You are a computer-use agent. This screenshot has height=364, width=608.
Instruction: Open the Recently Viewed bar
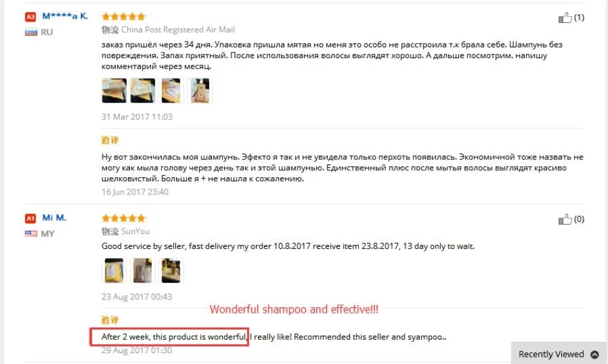(558, 353)
